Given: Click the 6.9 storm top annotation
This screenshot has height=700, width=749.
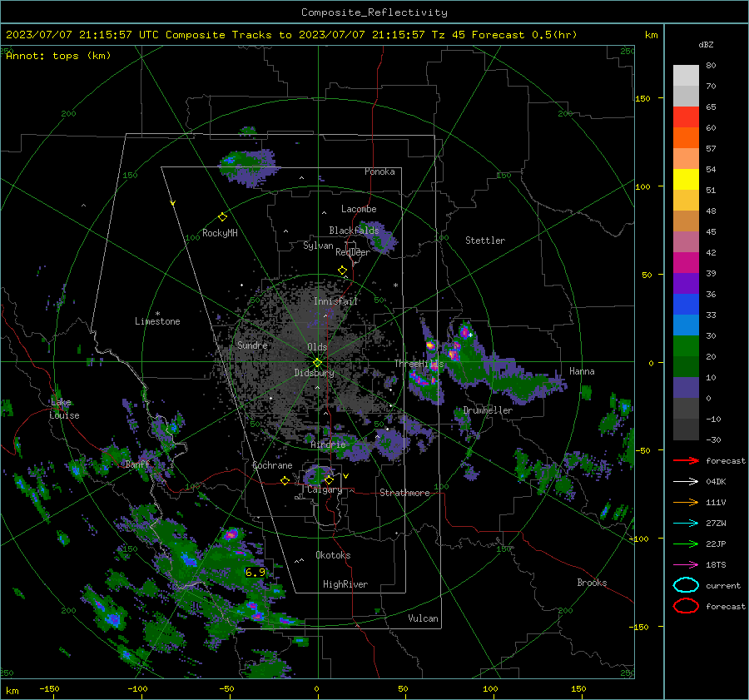Looking at the screenshot, I should (255, 572).
